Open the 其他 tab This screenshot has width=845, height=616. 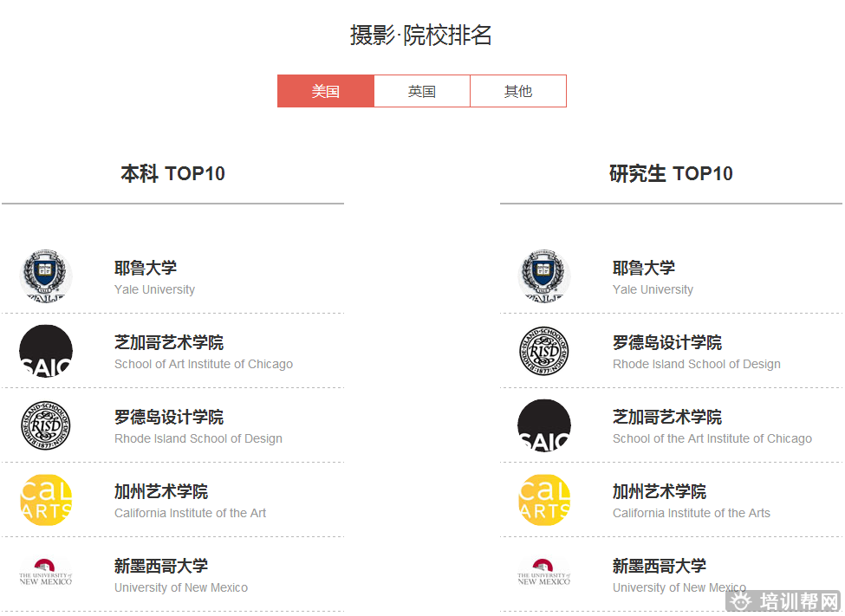[x=518, y=91]
